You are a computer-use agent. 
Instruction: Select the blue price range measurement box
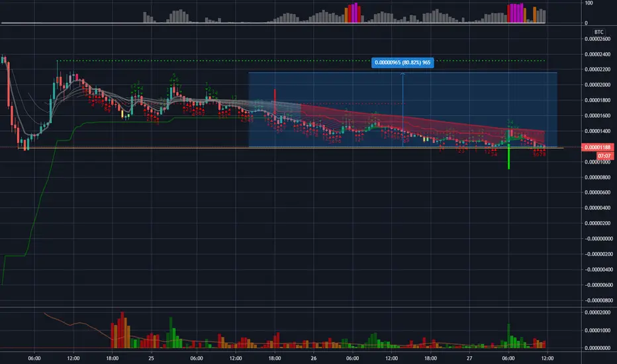(x=403, y=110)
